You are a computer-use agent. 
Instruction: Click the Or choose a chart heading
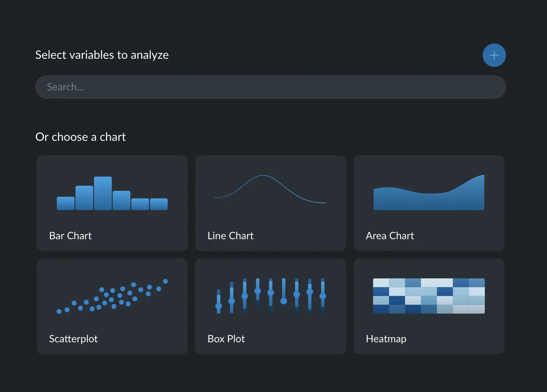tap(81, 137)
